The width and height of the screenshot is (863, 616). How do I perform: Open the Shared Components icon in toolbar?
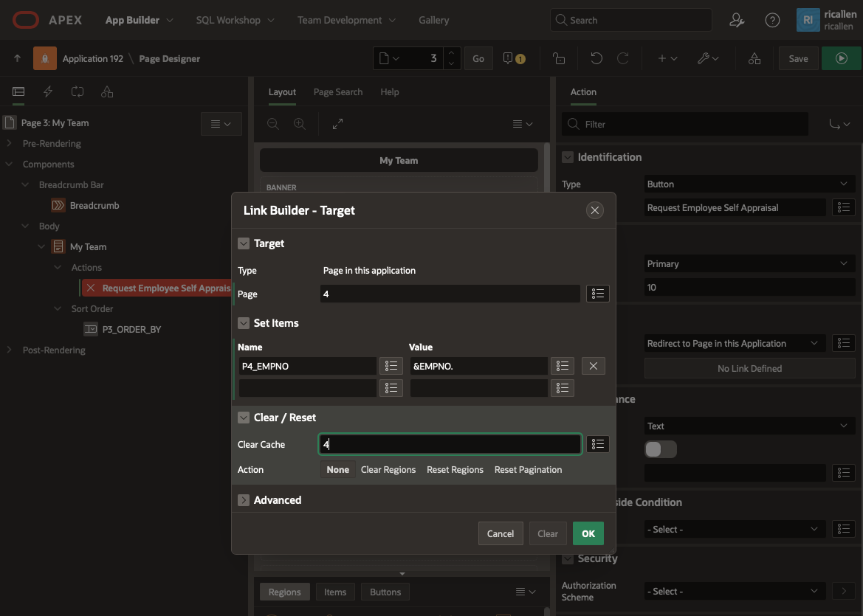754,58
